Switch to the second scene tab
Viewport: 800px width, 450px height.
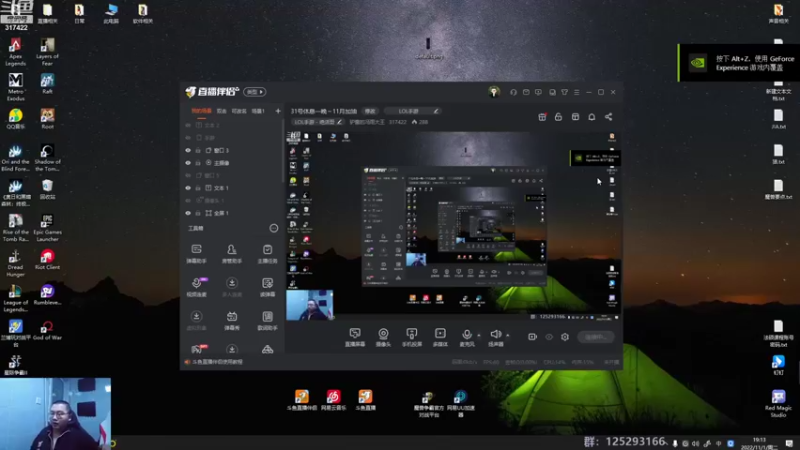(221, 111)
